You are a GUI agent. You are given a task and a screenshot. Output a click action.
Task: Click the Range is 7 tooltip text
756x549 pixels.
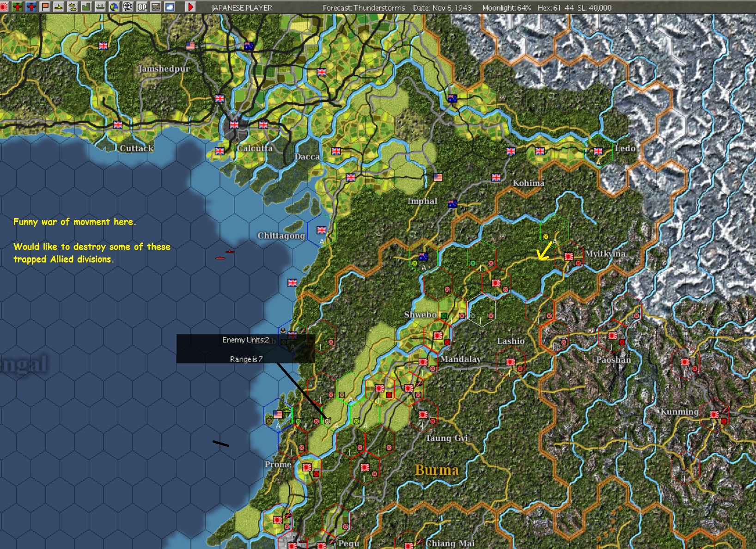point(246,360)
